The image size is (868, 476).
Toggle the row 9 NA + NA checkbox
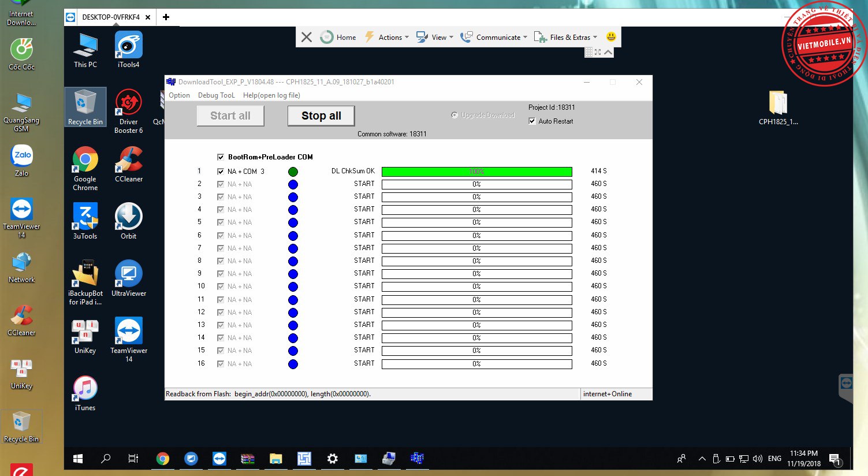click(221, 274)
